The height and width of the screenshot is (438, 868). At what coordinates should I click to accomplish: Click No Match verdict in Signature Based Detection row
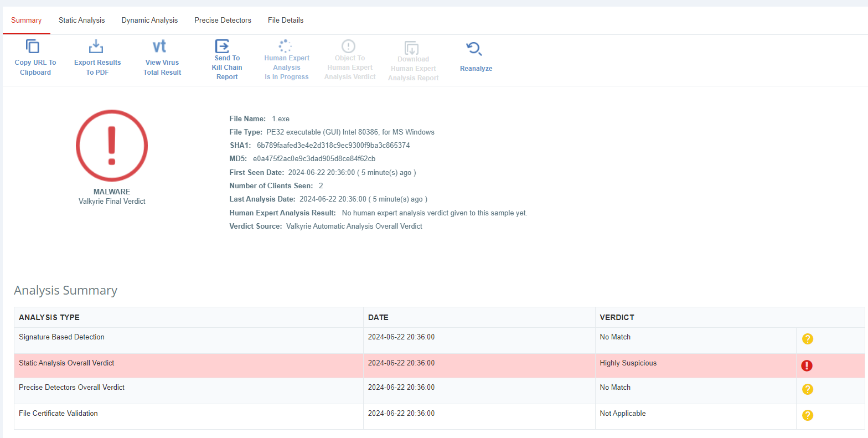pyautogui.click(x=615, y=337)
